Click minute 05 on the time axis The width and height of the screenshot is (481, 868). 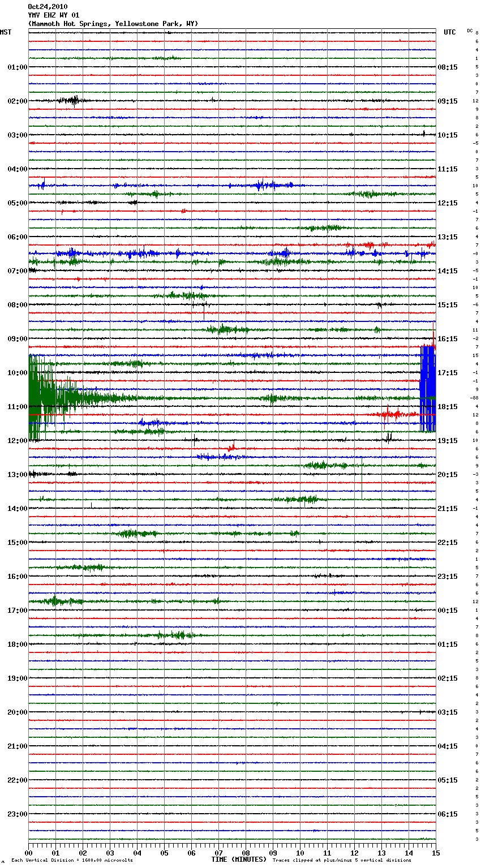(x=164, y=853)
